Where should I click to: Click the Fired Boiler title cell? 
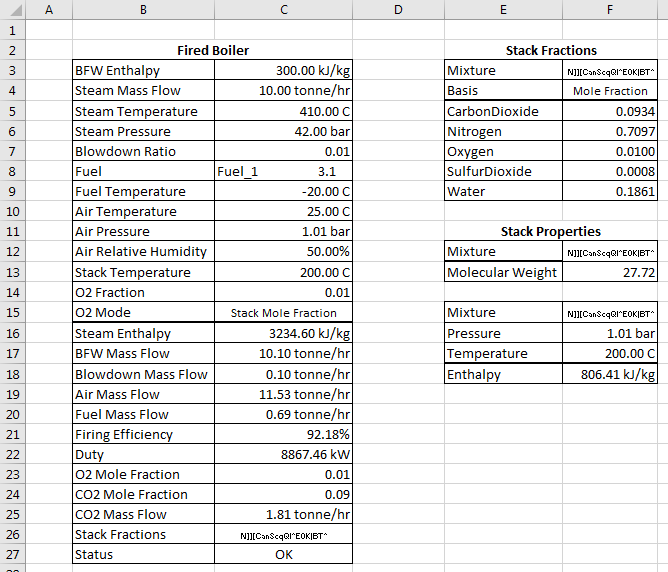pyautogui.click(x=213, y=50)
